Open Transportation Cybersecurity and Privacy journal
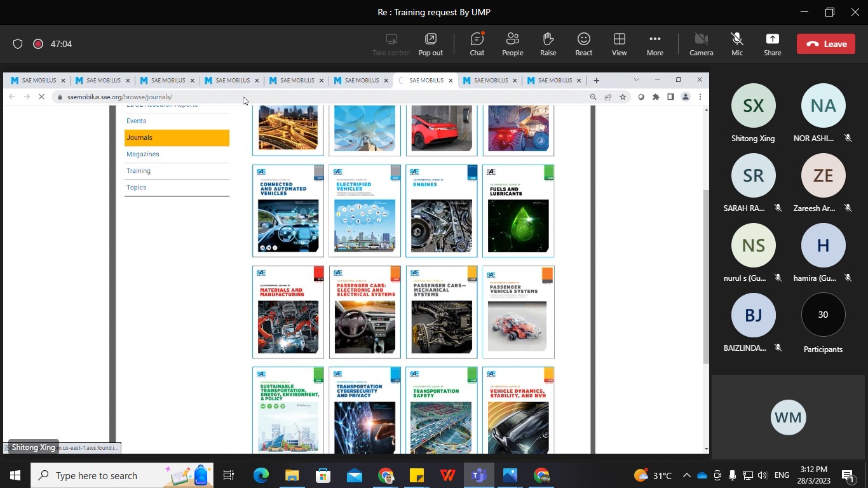 pyautogui.click(x=365, y=410)
